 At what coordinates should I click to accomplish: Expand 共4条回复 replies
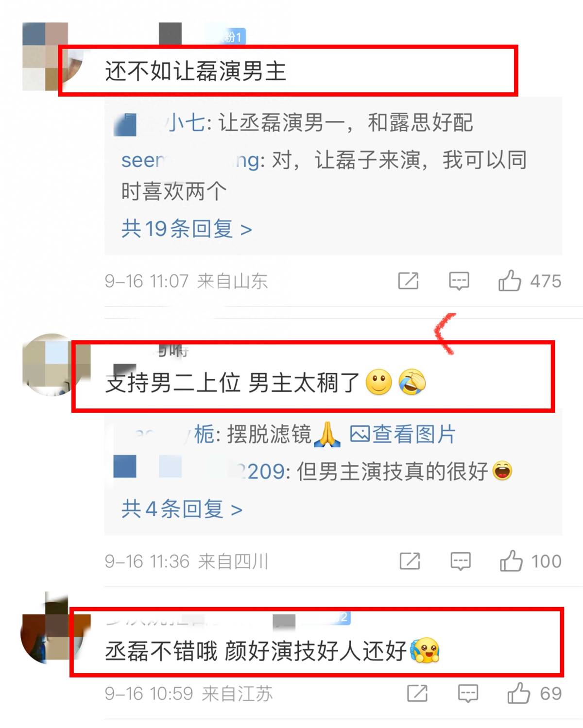(x=182, y=508)
